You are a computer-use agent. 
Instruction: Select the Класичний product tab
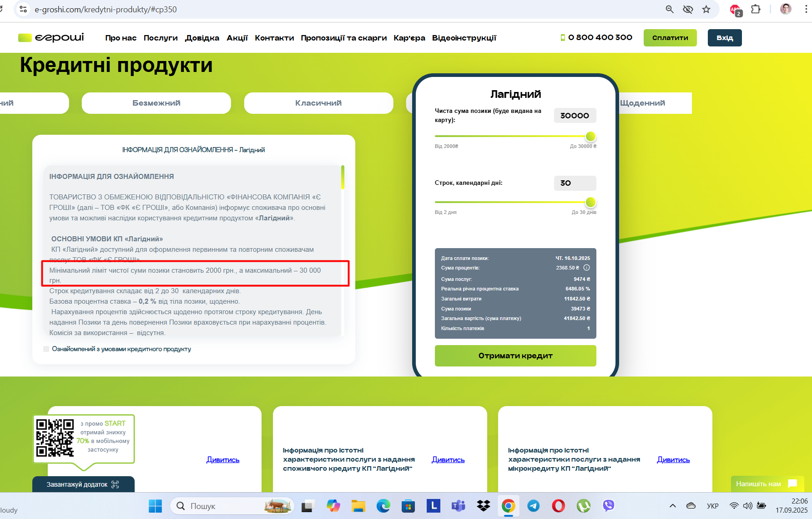[x=318, y=103]
